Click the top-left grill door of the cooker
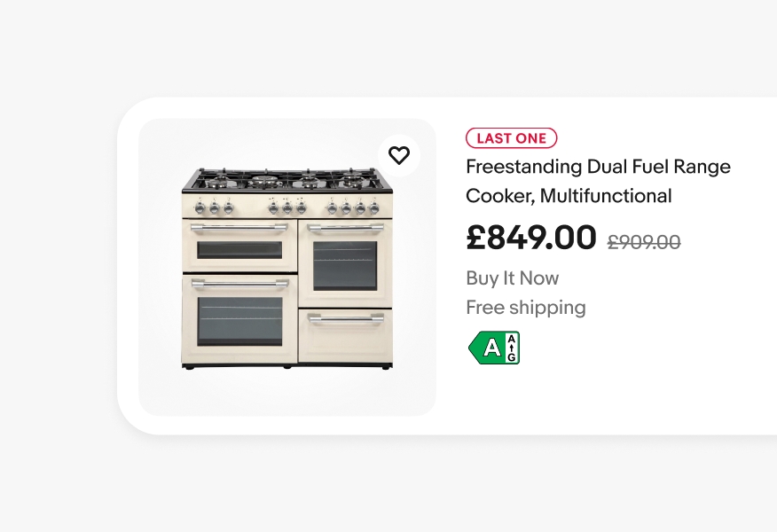 coord(239,247)
